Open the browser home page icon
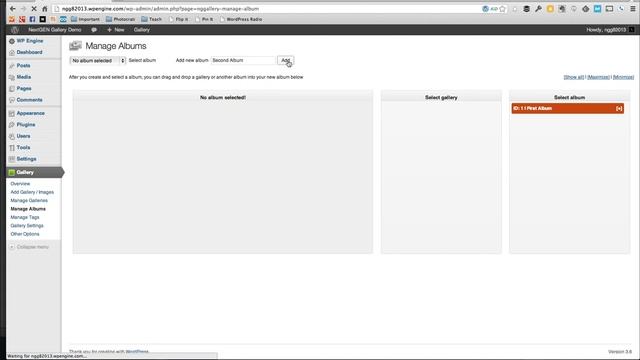640x360 pixels. pyautogui.click(x=44, y=9)
